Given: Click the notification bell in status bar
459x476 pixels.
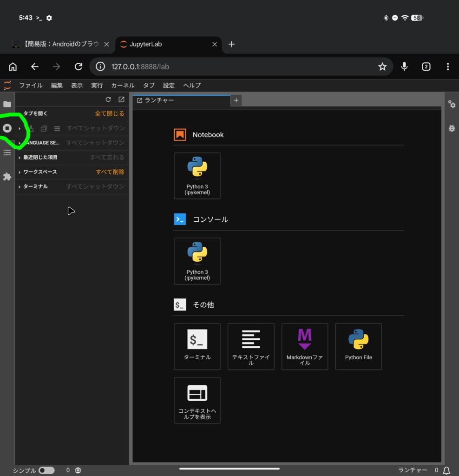Looking at the screenshot, I should [x=446, y=470].
